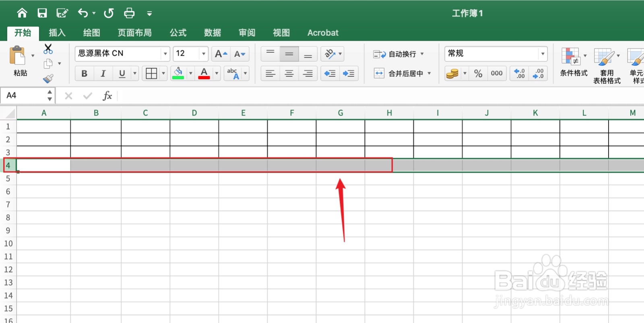
Task: Click the currency coins icon
Action: [452, 73]
